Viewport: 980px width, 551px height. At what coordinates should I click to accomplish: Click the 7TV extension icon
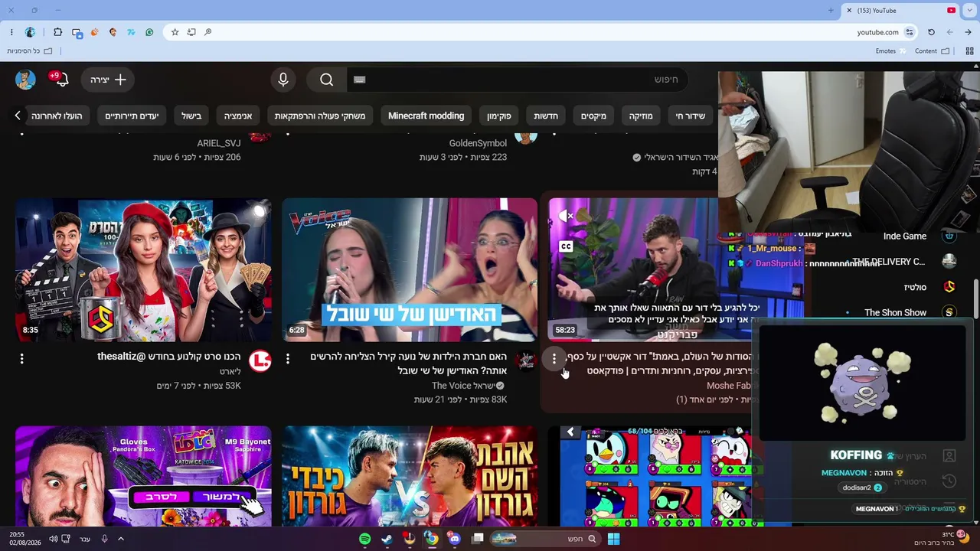(x=131, y=32)
